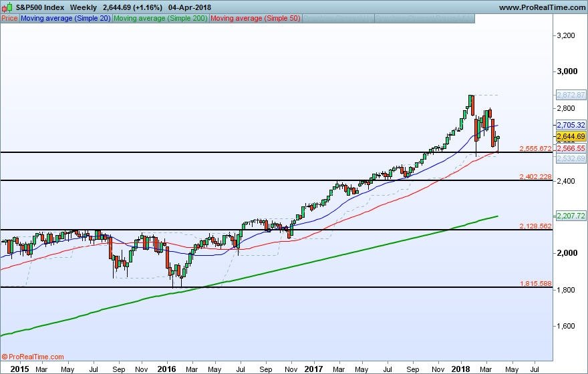Click the 2,000 price axis label
Viewport: 588px width, 374px height.
(567, 253)
